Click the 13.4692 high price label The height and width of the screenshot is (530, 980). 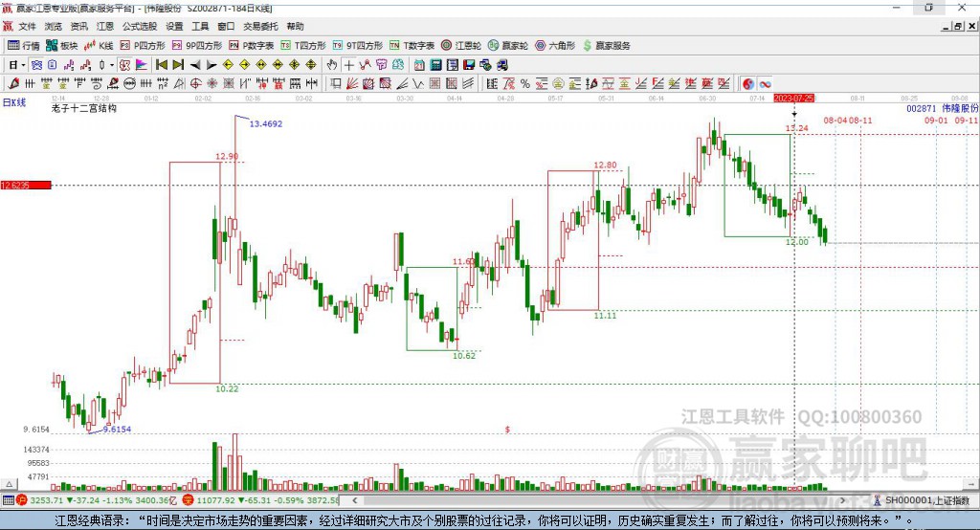tap(266, 123)
